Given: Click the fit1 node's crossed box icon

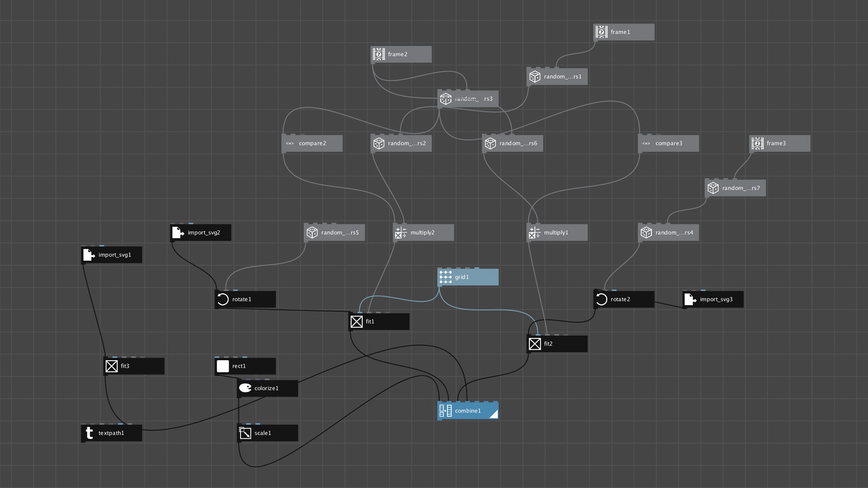Looking at the screenshot, I should click(357, 322).
